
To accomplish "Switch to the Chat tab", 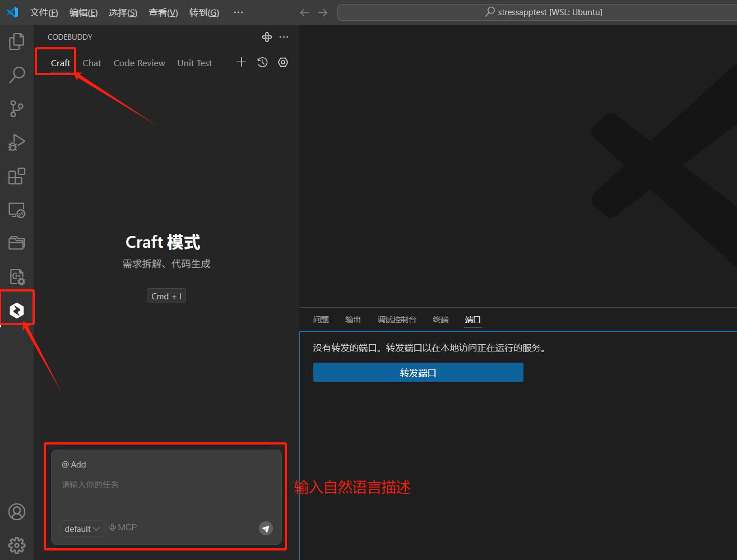I will 92,63.
